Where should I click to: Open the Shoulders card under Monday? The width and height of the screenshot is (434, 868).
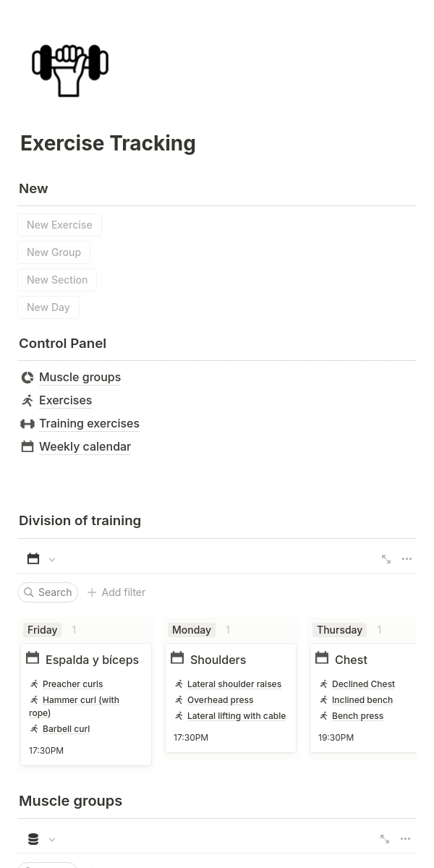218,660
